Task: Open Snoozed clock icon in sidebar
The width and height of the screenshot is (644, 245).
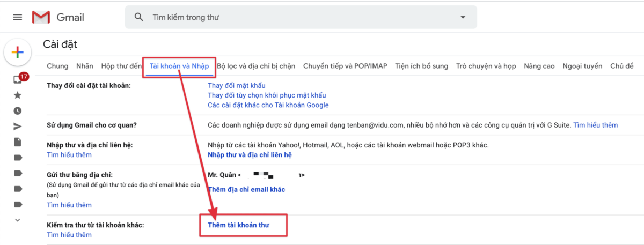Action: tap(18, 111)
